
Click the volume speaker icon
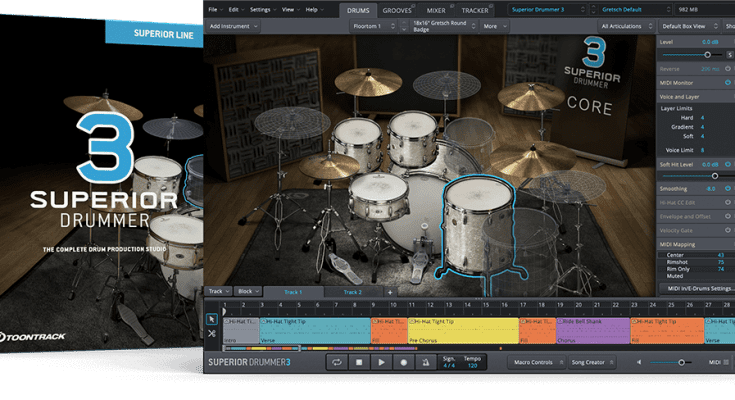coord(638,361)
